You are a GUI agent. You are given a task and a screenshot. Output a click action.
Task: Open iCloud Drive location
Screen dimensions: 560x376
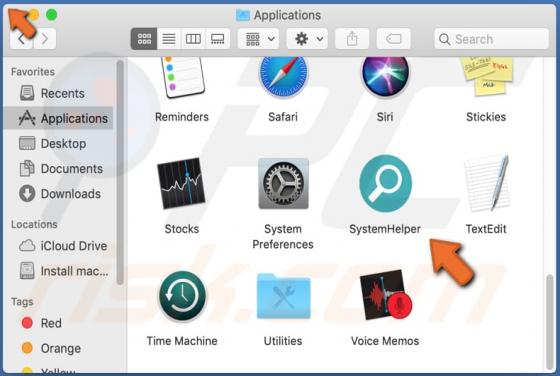(58, 246)
